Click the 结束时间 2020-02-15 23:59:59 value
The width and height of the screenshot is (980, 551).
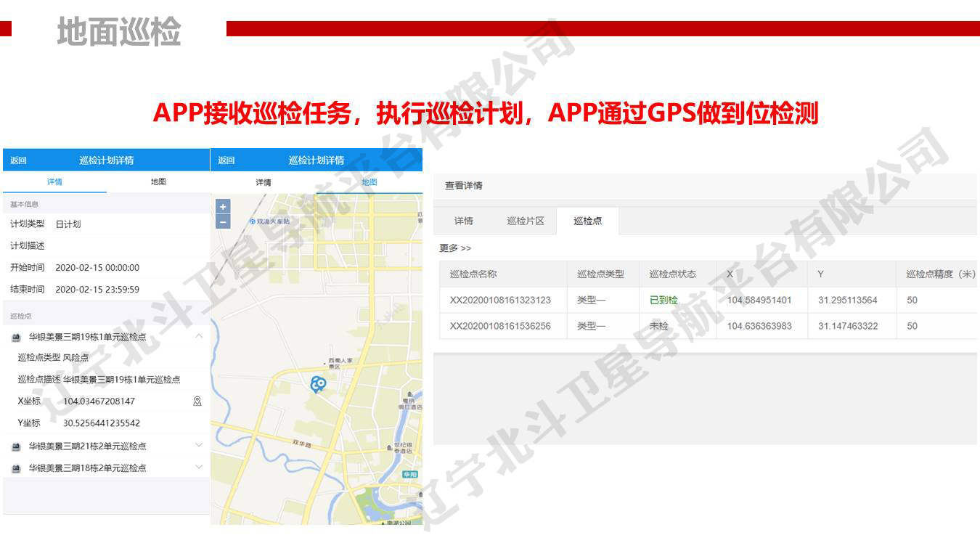coord(97,290)
